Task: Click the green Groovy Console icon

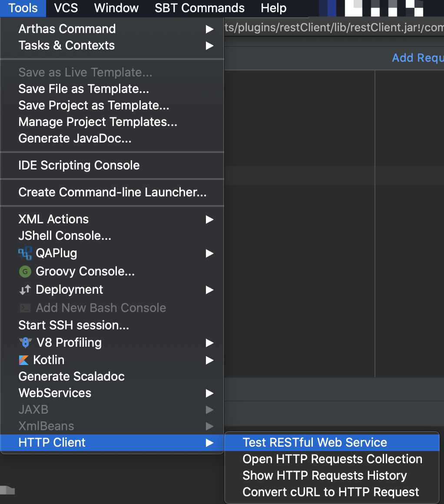Action: tap(25, 272)
